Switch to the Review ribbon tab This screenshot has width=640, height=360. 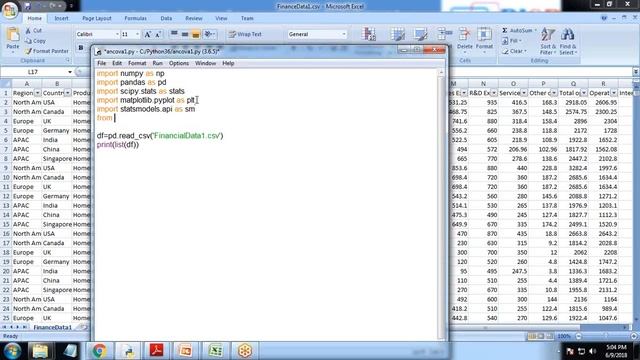point(193,18)
